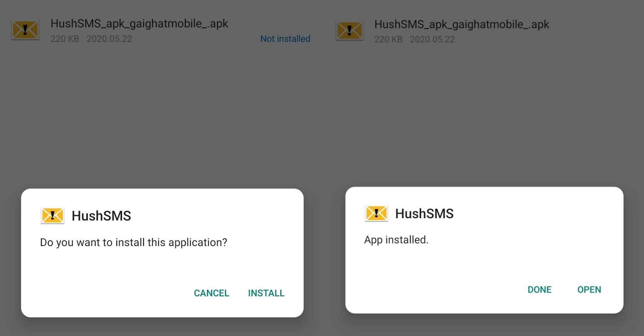Open the newly installed HushSMS app
This screenshot has height=336, width=644.
pyautogui.click(x=589, y=290)
